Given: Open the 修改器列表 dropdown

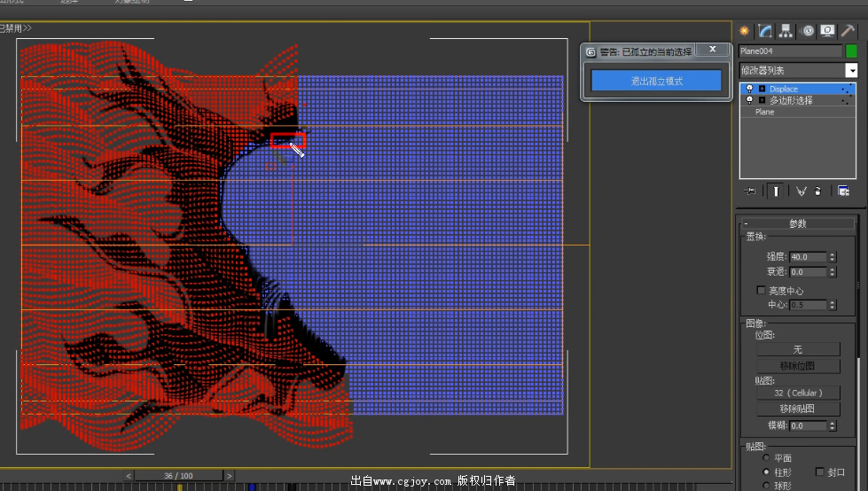Looking at the screenshot, I should tap(851, 70).
